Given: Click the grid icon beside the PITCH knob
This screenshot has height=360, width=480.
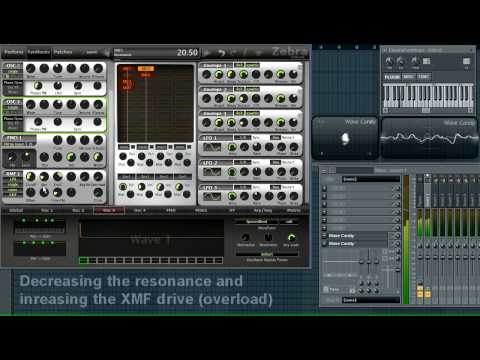Looking at the screenshot, I should click(x=427, y=61).
